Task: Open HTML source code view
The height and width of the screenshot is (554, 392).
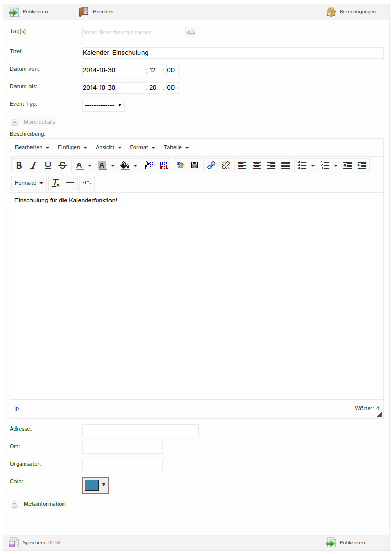Action: tap(87, 183)
